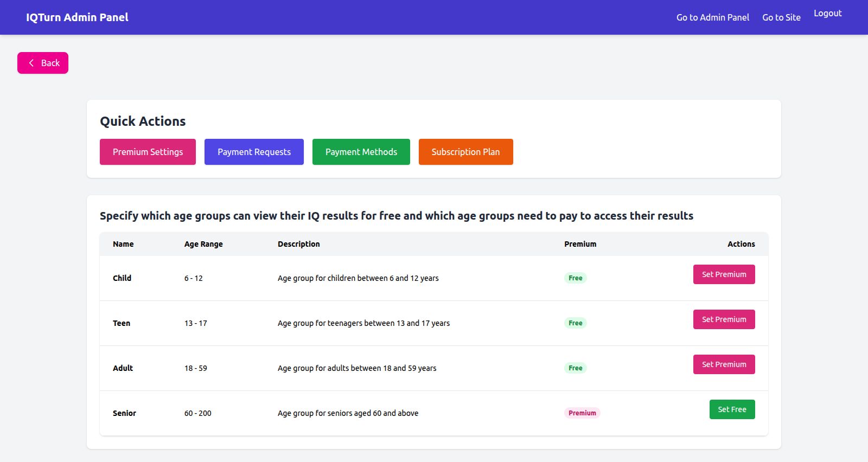
Task: Open Premium Settings quick action
Action: [x=148, y=152]
